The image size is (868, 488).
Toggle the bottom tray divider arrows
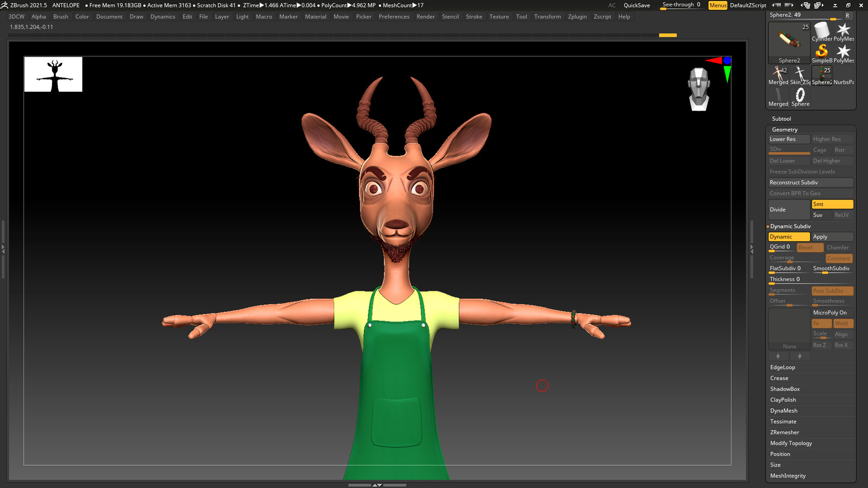click(x=377, y=485)
